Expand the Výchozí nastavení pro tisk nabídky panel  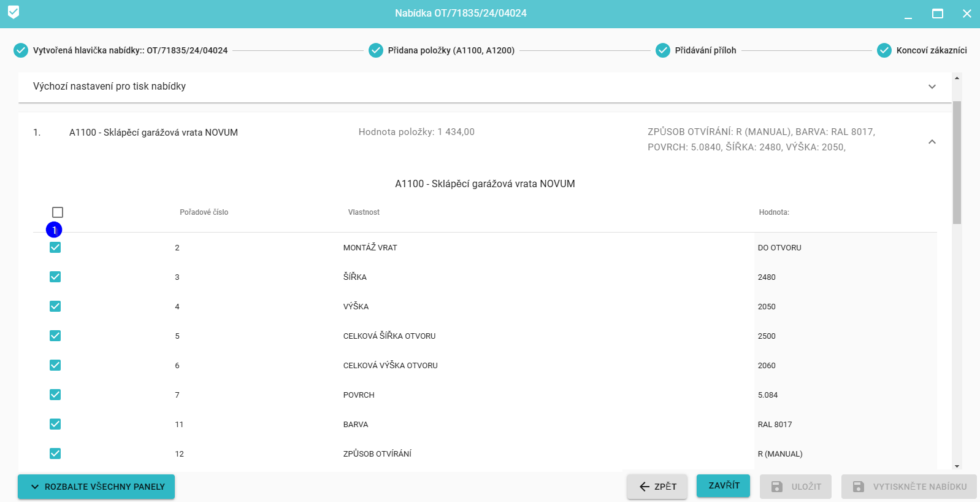coord(932,87)
